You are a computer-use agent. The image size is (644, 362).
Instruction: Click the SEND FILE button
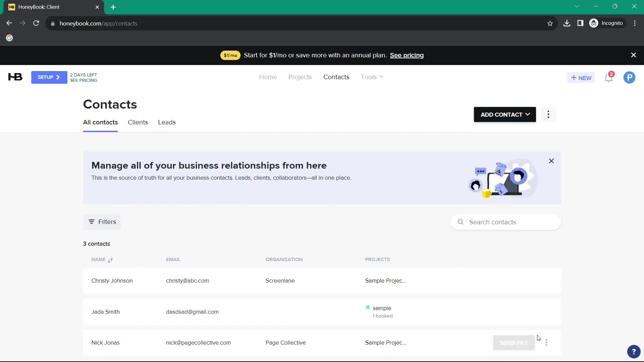[514, 343]
